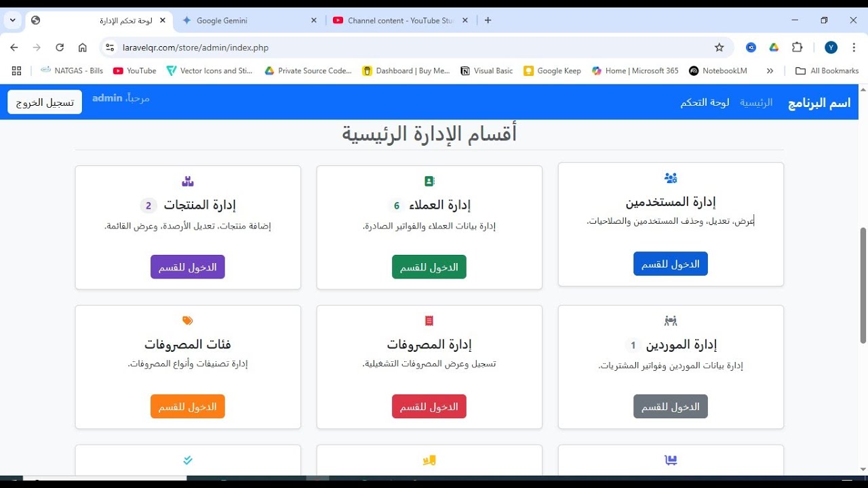Viewport: 868px width, 488px height.
Task: Enter the إدارة المنتجات section via purple button
Action: (188, 267)
